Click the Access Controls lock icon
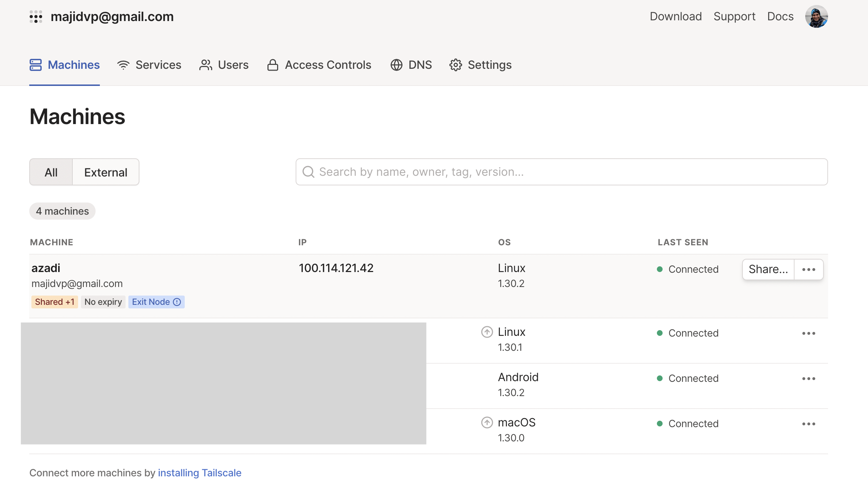The image size is (868, 497). coord(273,65)
